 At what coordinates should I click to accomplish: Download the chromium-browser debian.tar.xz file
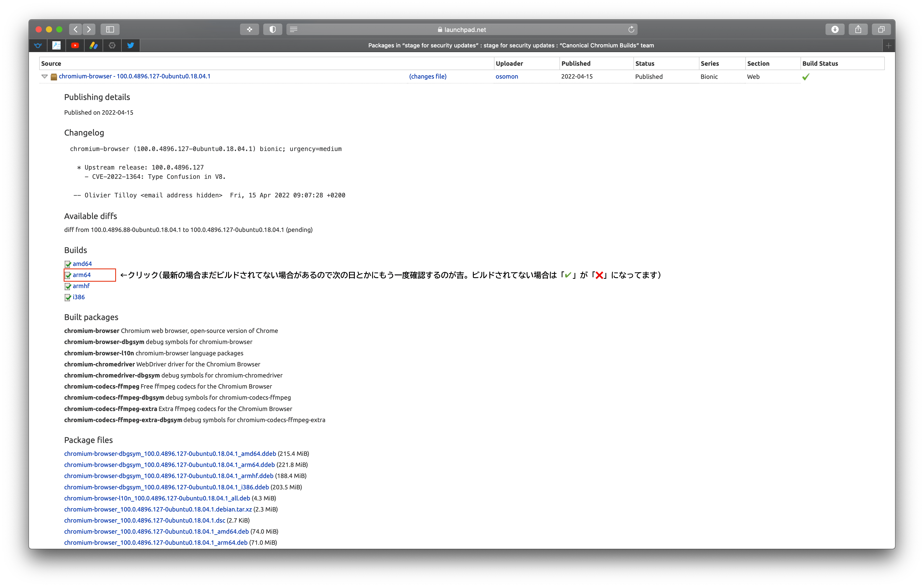point(158,509)
